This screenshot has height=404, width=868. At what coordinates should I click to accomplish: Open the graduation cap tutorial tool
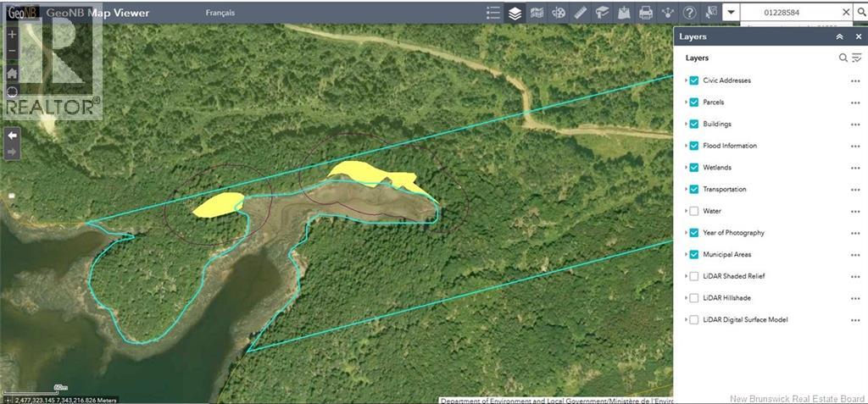(603, 13)
